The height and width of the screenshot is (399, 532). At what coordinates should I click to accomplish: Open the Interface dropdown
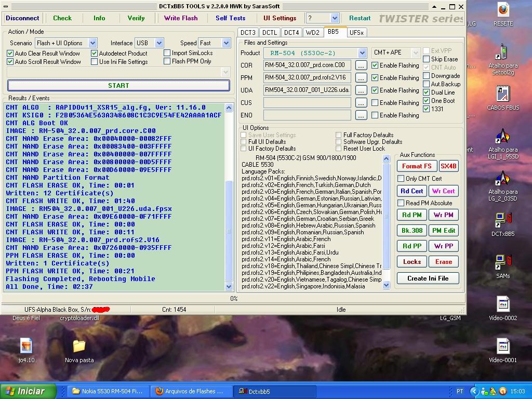click(x=159, y=43)
